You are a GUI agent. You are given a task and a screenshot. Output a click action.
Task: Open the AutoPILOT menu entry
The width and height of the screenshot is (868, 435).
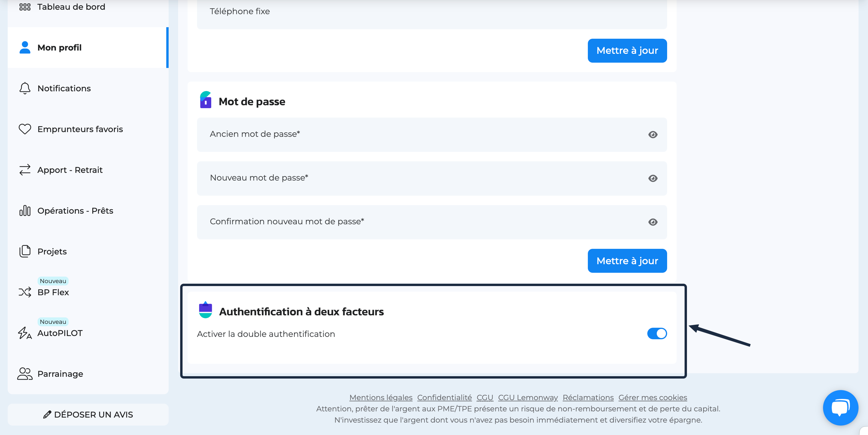point(88,333)
